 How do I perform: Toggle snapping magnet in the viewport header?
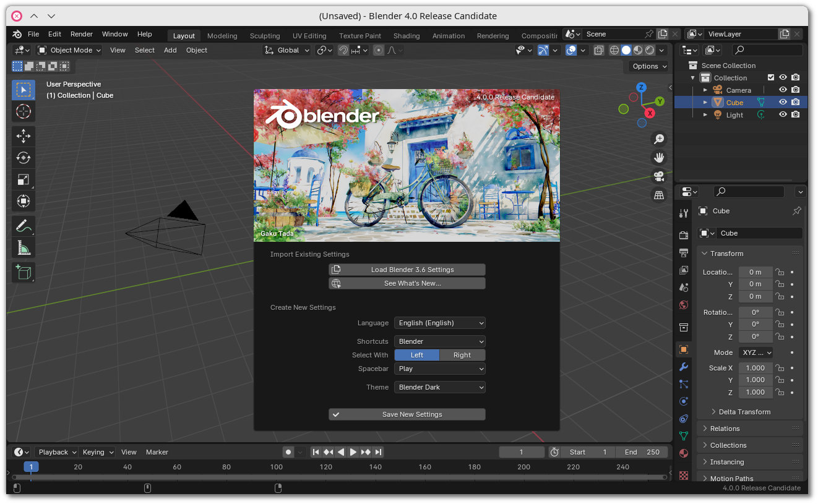point(343,50)
